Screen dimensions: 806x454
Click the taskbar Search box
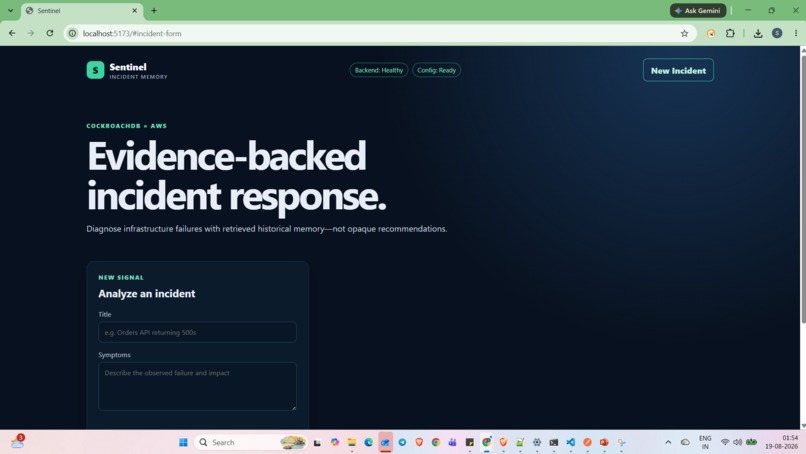(x=251, y=442)
